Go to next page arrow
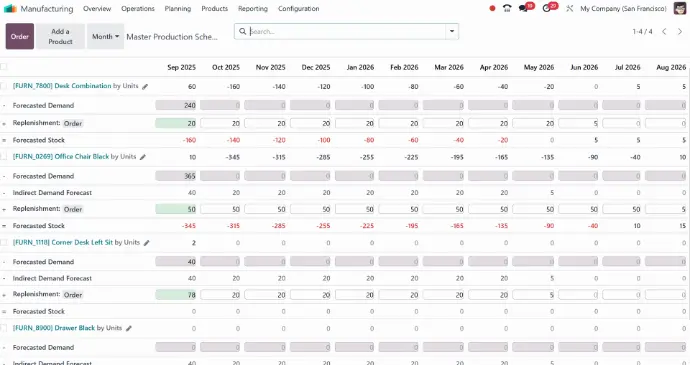This screenshot has height=365, width=690. coord(680,31)
